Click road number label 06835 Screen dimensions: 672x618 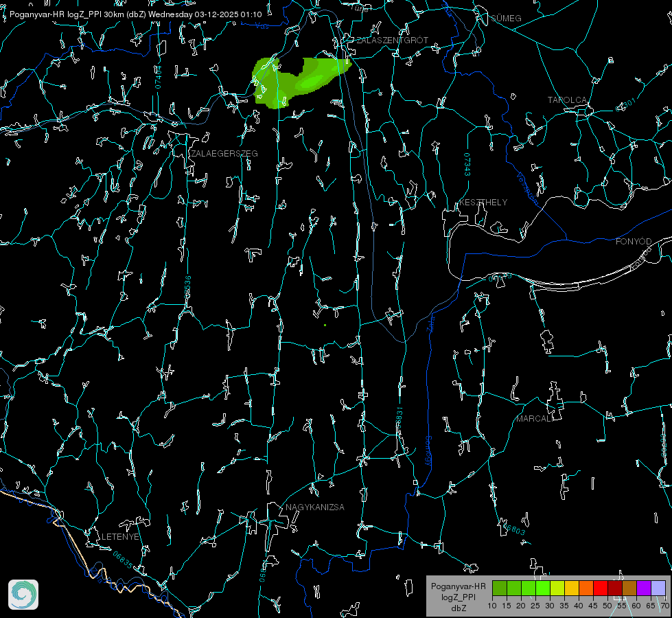(123, 560)
